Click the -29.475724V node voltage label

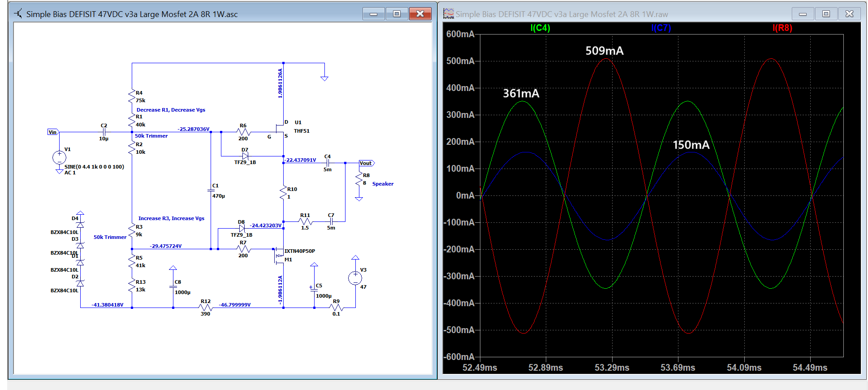[x=166, y=246]
